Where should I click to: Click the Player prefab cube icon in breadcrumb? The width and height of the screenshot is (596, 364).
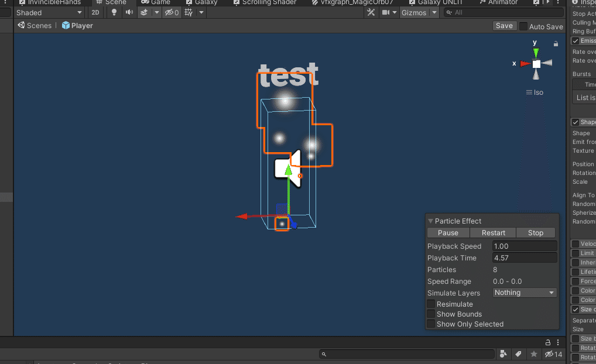(66, 26)
